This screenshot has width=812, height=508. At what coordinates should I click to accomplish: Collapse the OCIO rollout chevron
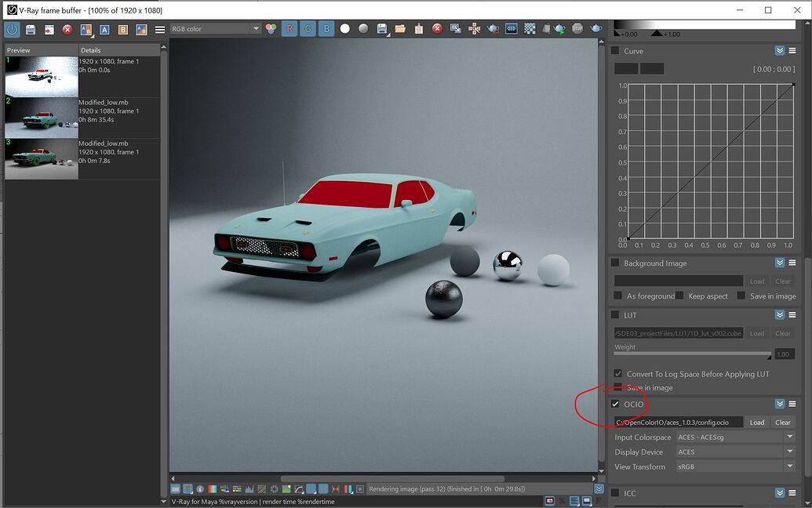point(780,404)
